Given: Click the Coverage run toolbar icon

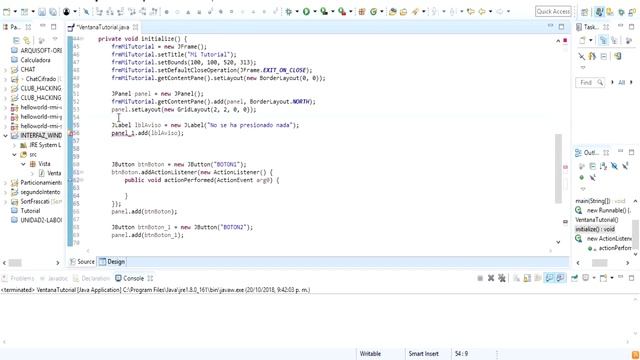Looking at the screenshot, I should click(324, 12).
